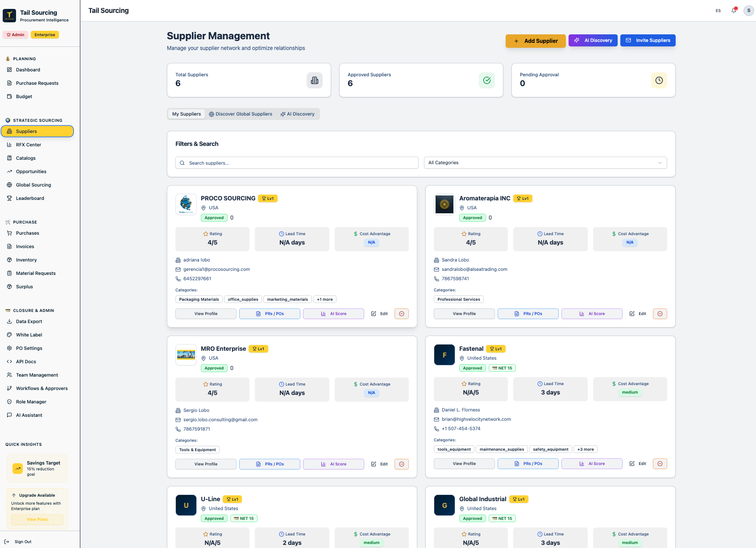Click the Invite Suppliers button
The width and height of the screenshot is (756, 548).
(x=648, y=40)
